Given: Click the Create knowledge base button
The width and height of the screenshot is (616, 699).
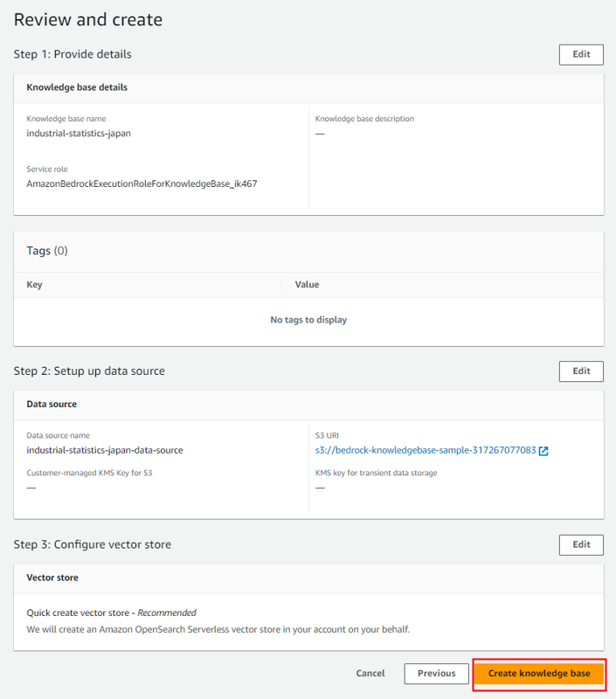Looking at the screenshot, I should pos(539,674).
